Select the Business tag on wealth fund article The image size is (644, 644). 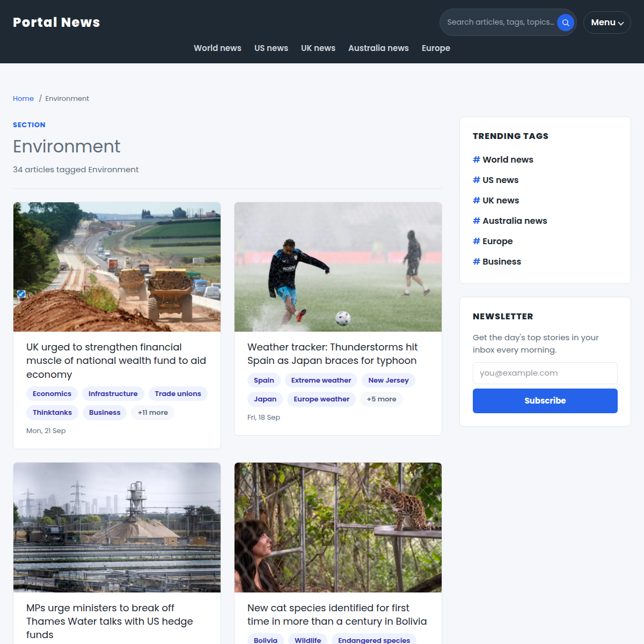105,413
